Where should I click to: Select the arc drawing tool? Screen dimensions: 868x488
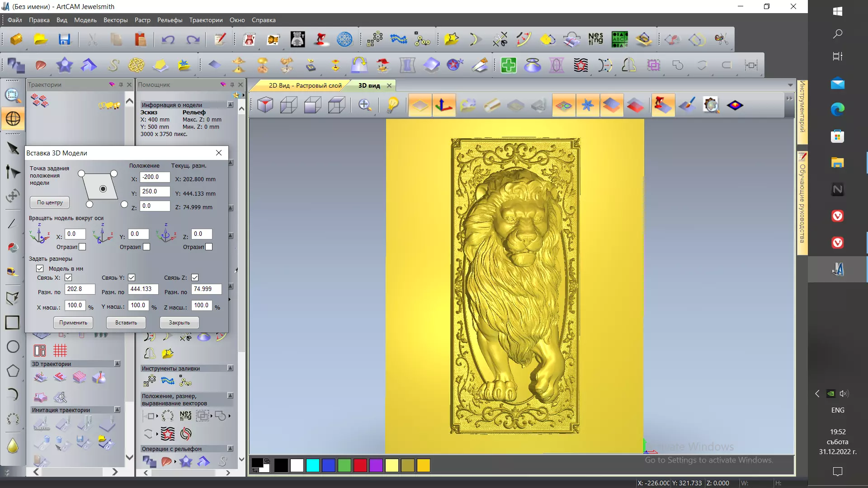click(x=13, y=394)
